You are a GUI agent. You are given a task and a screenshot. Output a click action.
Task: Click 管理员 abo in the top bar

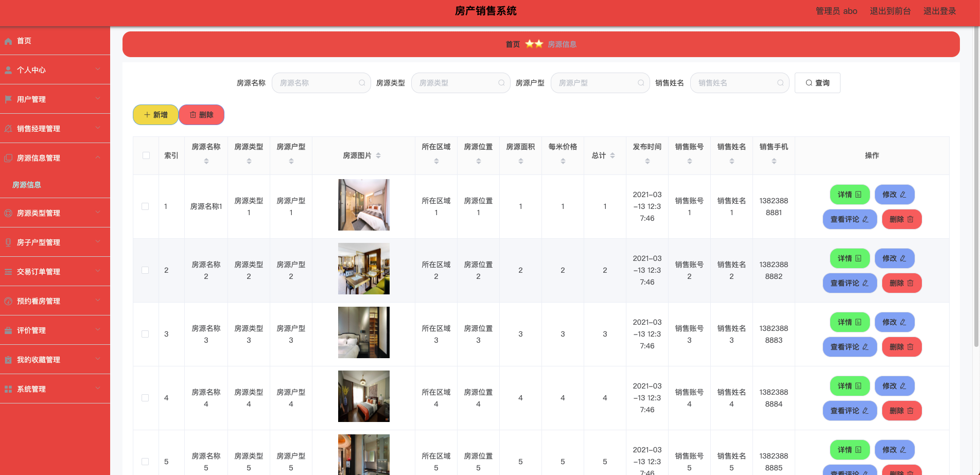(x=836, y=11)
